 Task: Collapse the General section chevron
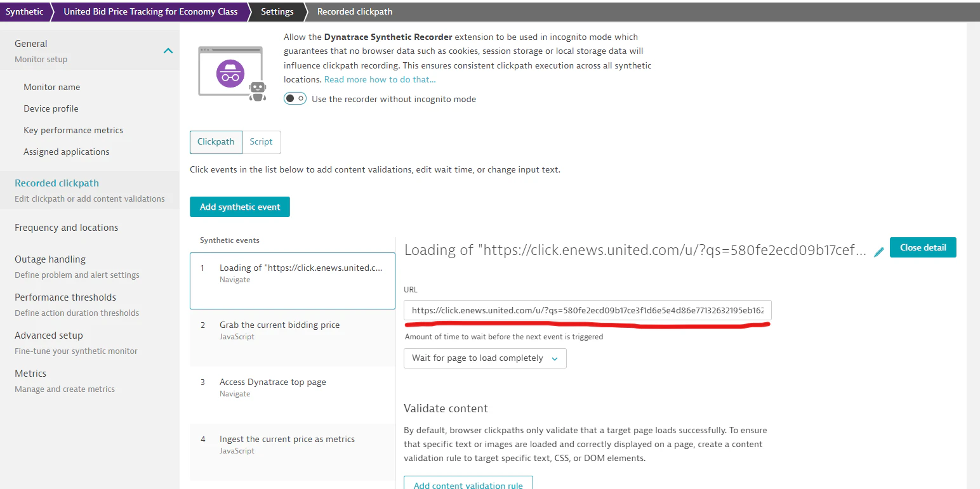(x=168, y=51)
